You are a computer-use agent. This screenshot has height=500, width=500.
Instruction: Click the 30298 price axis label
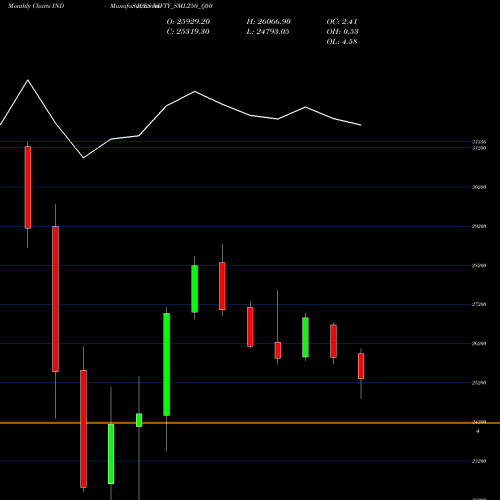coord(479,187)
